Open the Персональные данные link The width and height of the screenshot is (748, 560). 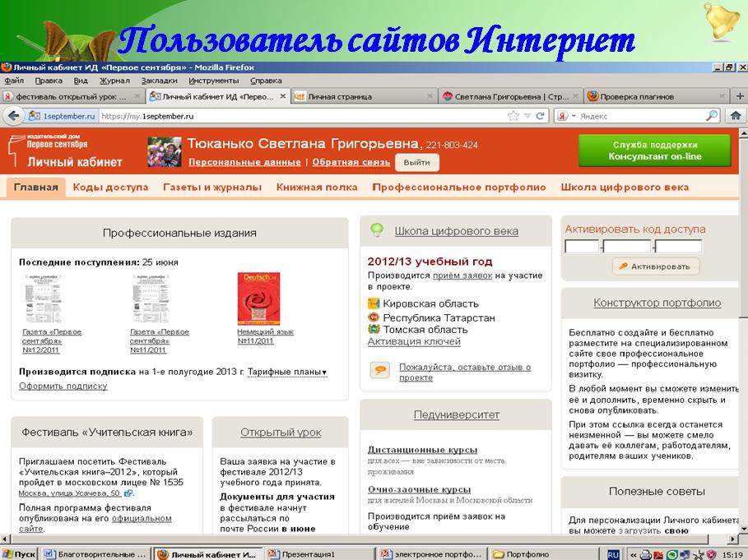pos(244,162)
